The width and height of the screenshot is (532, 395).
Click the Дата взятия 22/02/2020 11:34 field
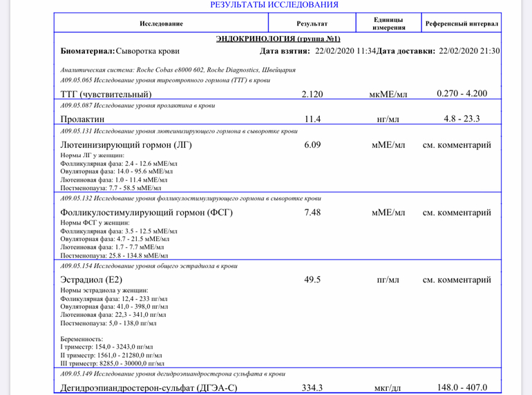coord(318,51)
